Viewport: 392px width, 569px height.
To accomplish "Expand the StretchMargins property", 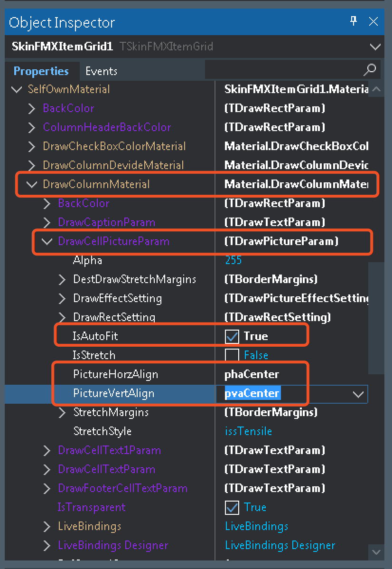I will (62, 412).
